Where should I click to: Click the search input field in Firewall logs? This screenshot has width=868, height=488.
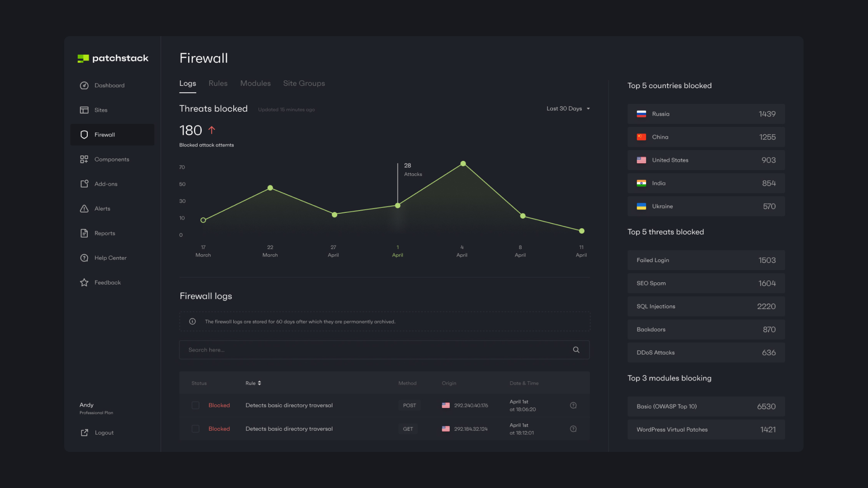point(385,350)
